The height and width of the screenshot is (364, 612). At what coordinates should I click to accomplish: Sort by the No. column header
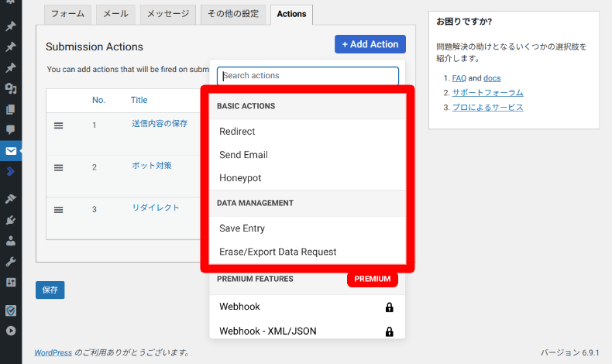pos(98,100)
